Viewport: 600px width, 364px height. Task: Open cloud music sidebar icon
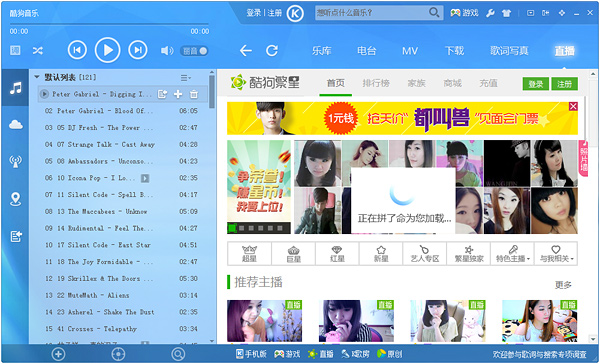pyautogui.click(x=15, y=124)
